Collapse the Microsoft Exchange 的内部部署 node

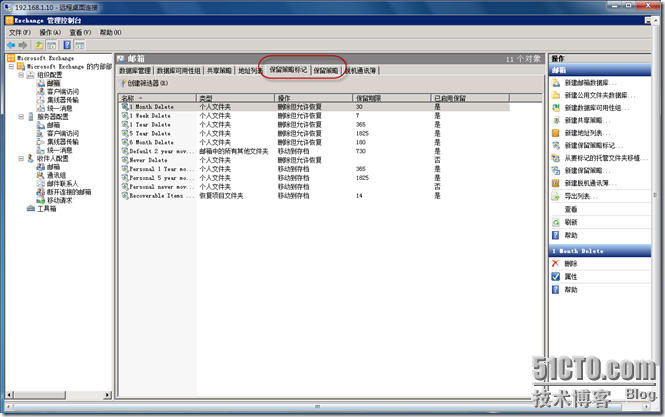11,67
